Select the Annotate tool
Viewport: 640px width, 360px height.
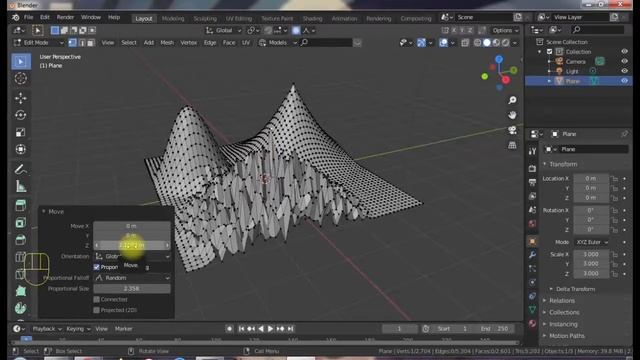[x=20, y=169]
